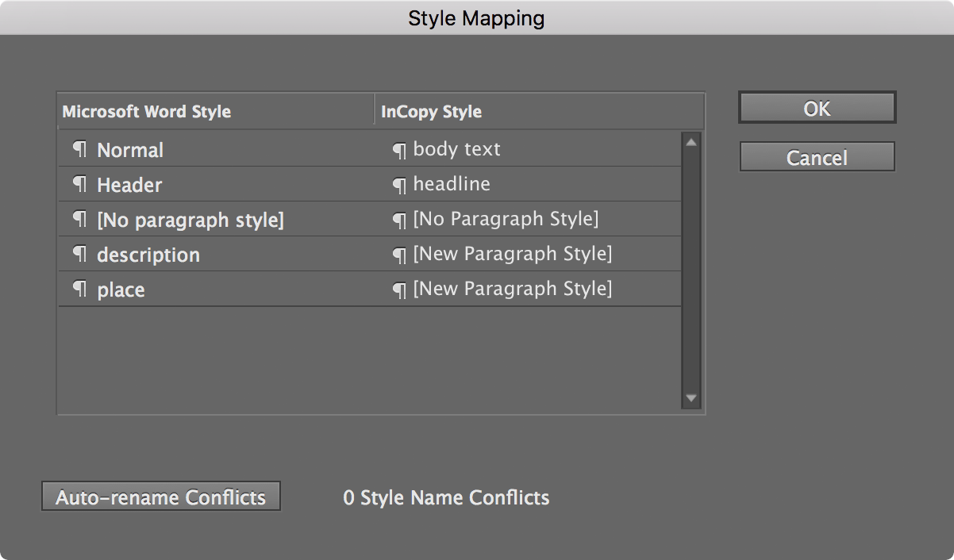Click the paragraph mark icon beside place
Viewport: 954px width, 560px height.
click(80, 290)
